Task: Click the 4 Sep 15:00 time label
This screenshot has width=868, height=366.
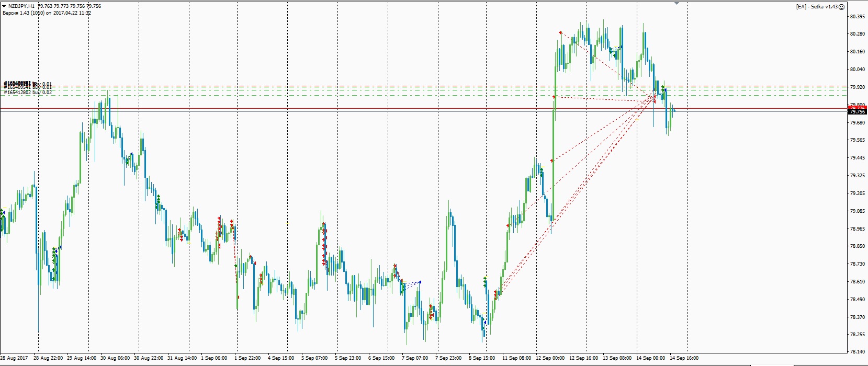Action: 281,358
